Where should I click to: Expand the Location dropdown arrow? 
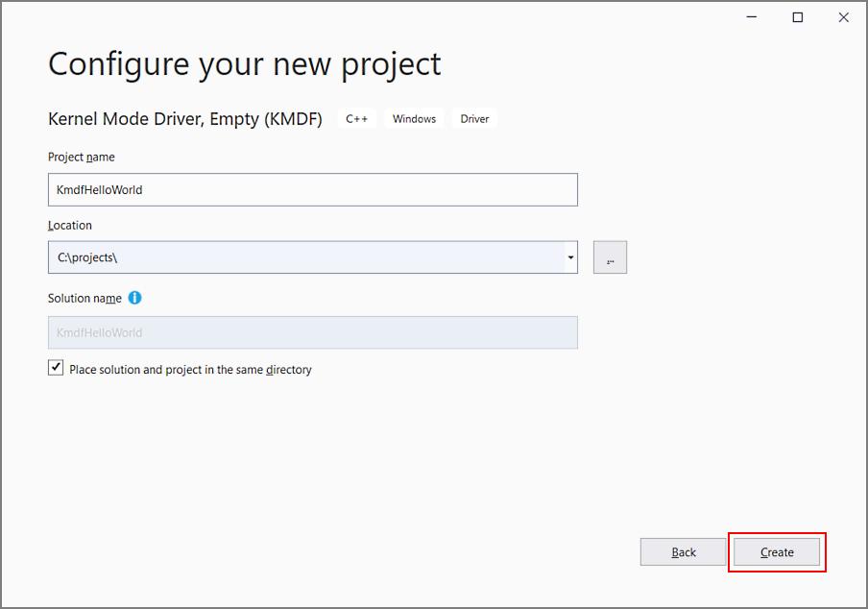pyautogui.click(x=570, y=257)
